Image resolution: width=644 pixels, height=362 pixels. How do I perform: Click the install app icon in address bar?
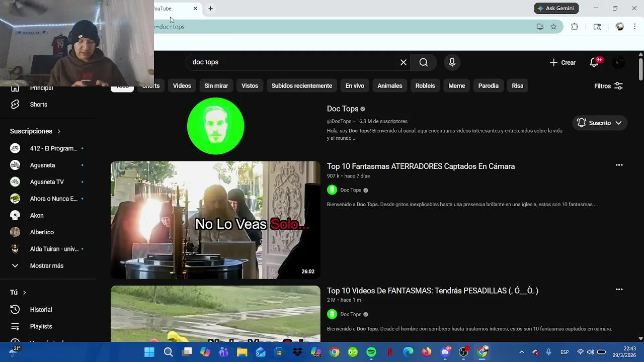(x=540, y=27)
